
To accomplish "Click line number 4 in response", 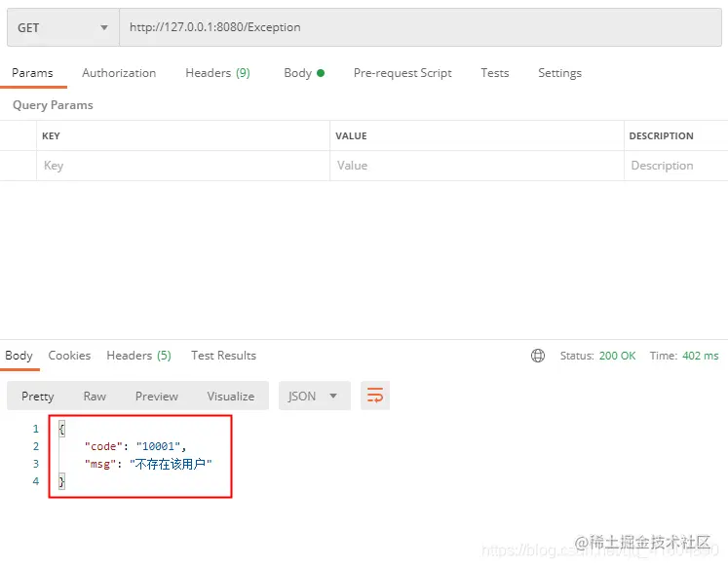I will pos(36,481).
